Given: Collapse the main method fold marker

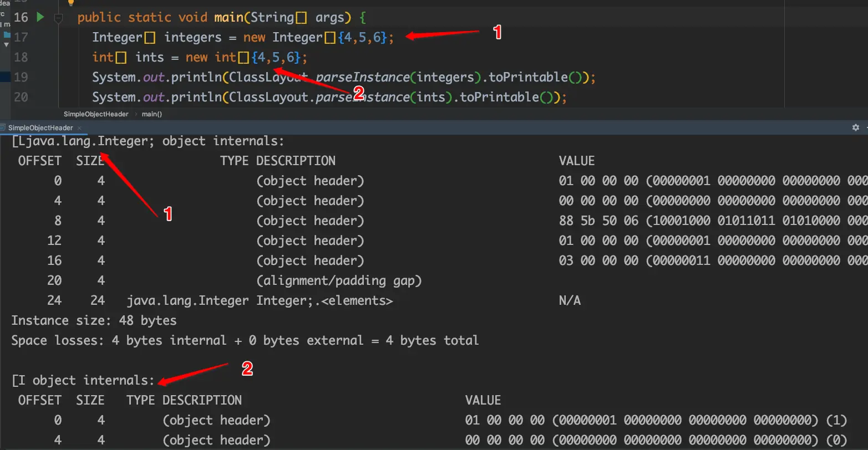Looking at the screenshot, I should 58,18.
